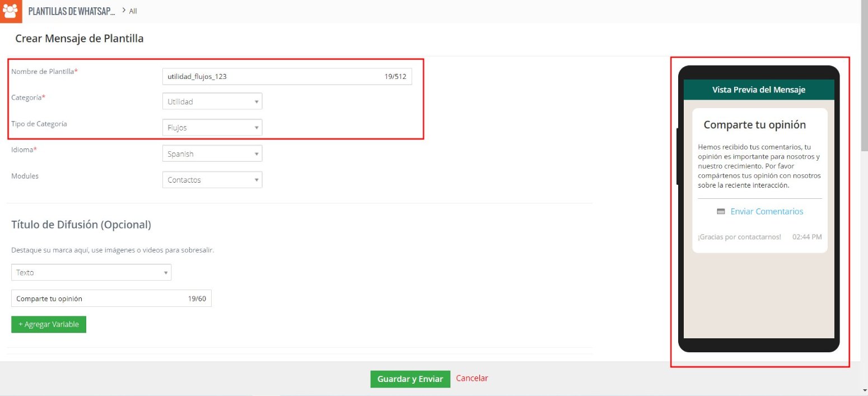Select the All breadcrumb item
The width and height of the screenshot is (868, 396).
click(x=133, y=11)
